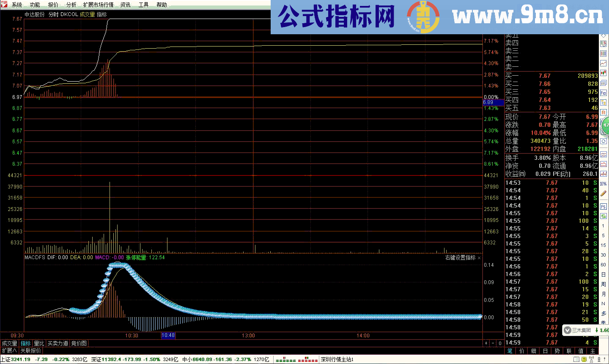Click the 0 zoom reset button
This screenshot has width=609, height=364.
(500, 344)
